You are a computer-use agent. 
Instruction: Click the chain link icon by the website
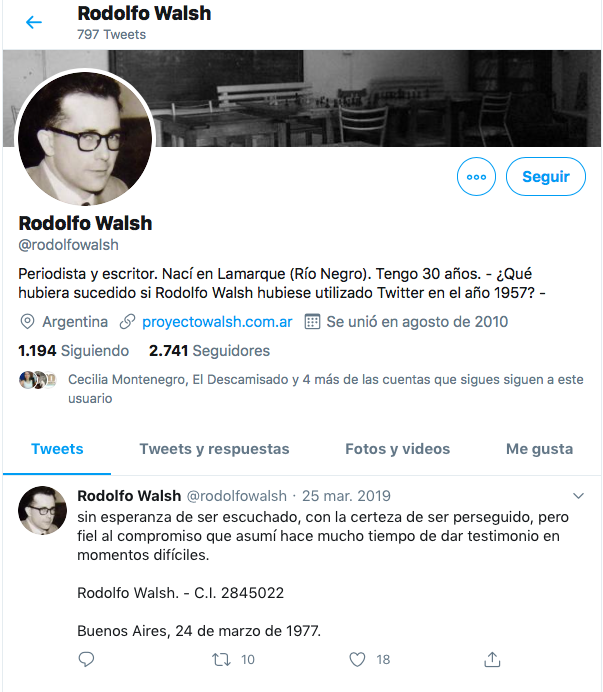tap(127, 322)
